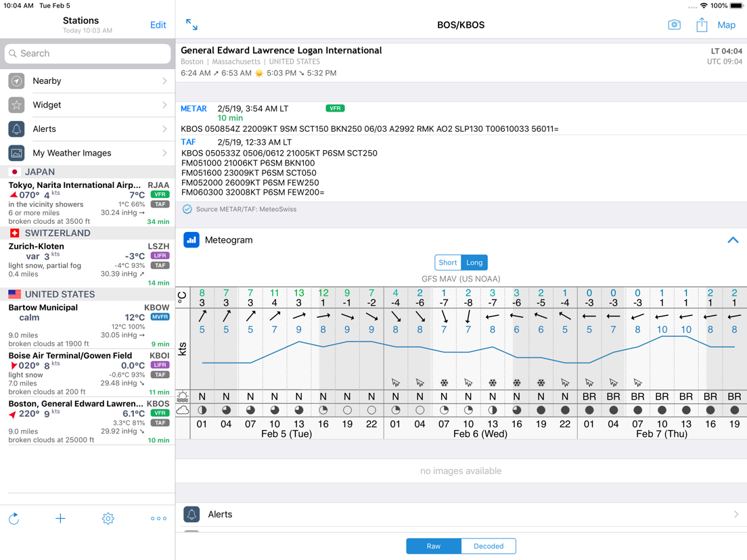Select the UNITED STATES flag icon
The height and width of the screenshot is (560, 747).
tap(15, 294)
